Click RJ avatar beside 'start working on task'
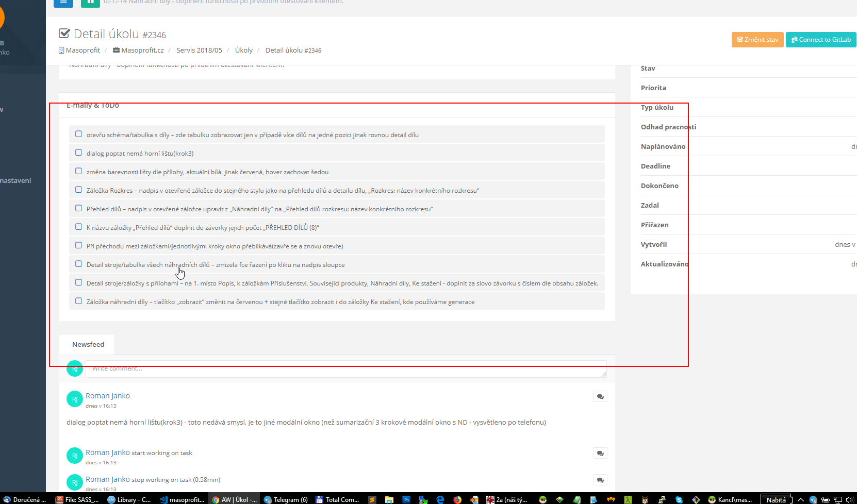 [x=75, y=456]
